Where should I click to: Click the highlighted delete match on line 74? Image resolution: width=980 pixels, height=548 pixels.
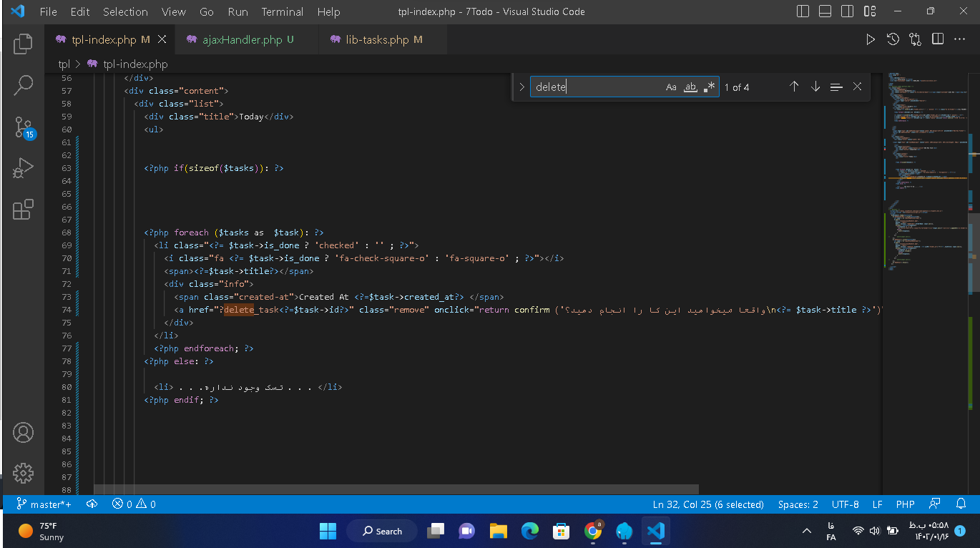[239, 310]
